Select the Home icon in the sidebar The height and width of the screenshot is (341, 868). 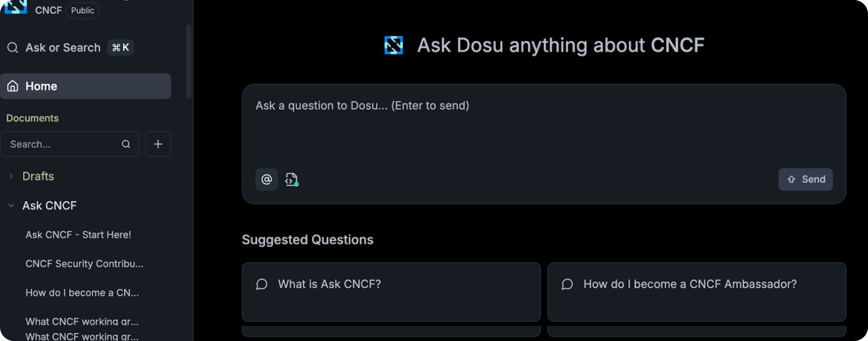click(12, 86)
